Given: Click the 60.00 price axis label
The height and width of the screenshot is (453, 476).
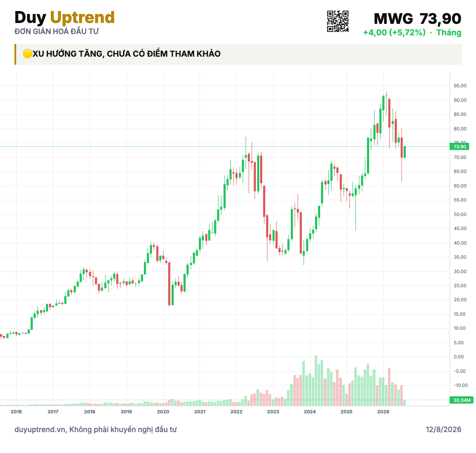Looking at the screenshot, I should pos(460,186).
